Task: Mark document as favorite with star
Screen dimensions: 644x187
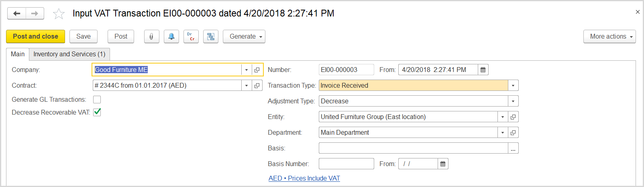Action: point(59,14)
